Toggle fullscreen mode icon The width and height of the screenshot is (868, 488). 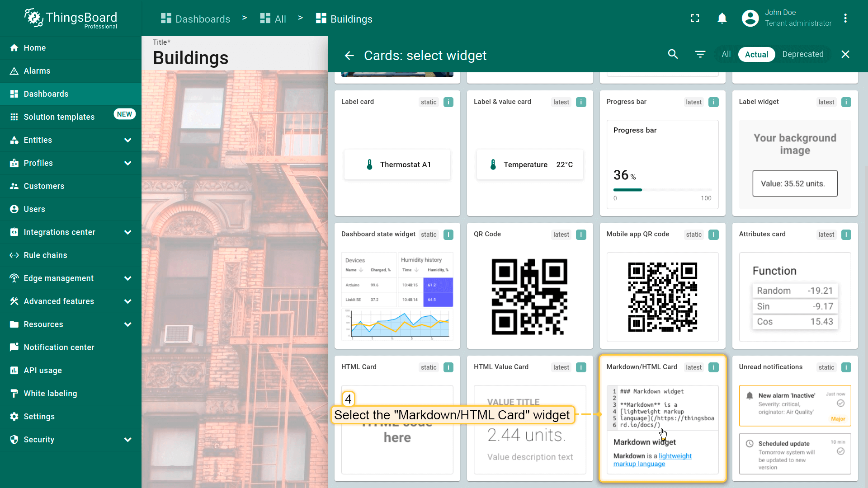click(695, 18)
